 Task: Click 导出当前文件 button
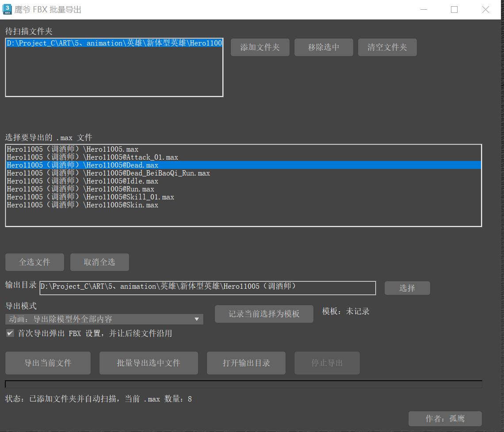48,363
